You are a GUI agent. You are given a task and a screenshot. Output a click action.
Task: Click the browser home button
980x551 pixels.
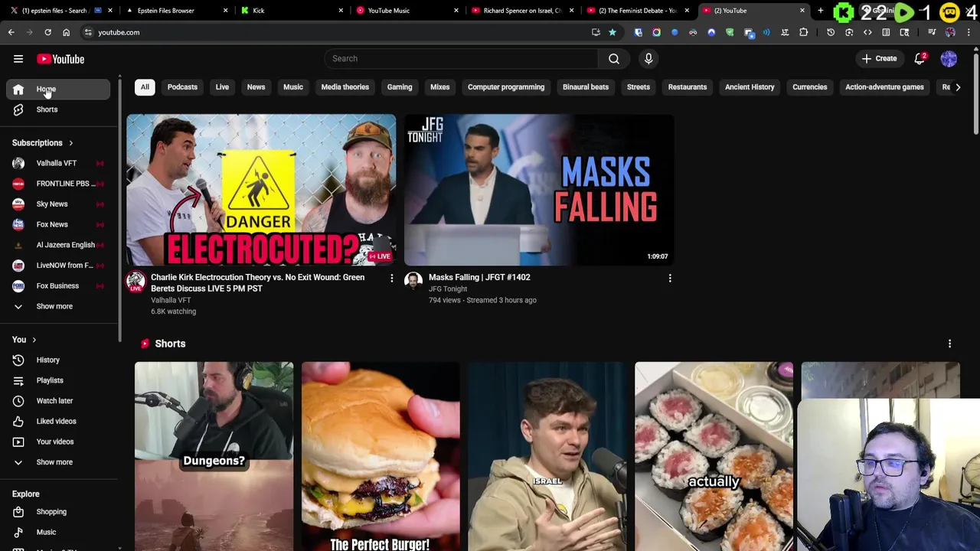tap(66, 32)
